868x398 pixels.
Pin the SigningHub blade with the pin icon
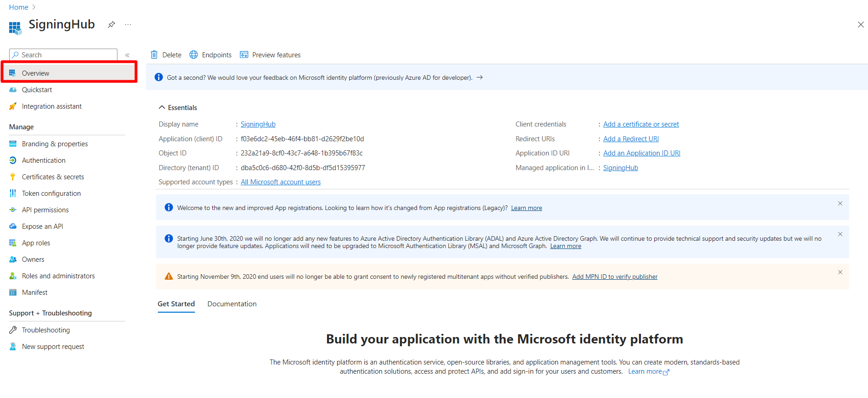point(111,25)
